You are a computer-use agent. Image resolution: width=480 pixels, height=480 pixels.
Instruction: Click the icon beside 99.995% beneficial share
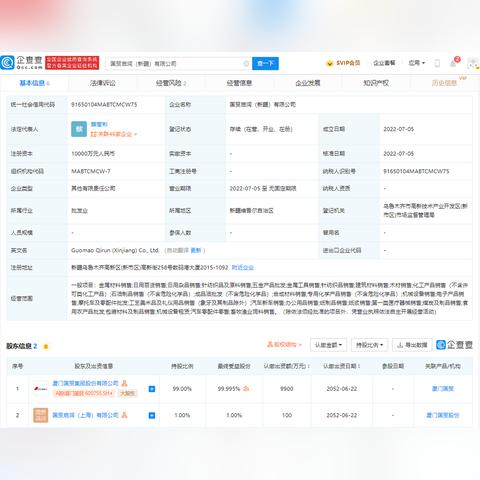tap(246, 389)
